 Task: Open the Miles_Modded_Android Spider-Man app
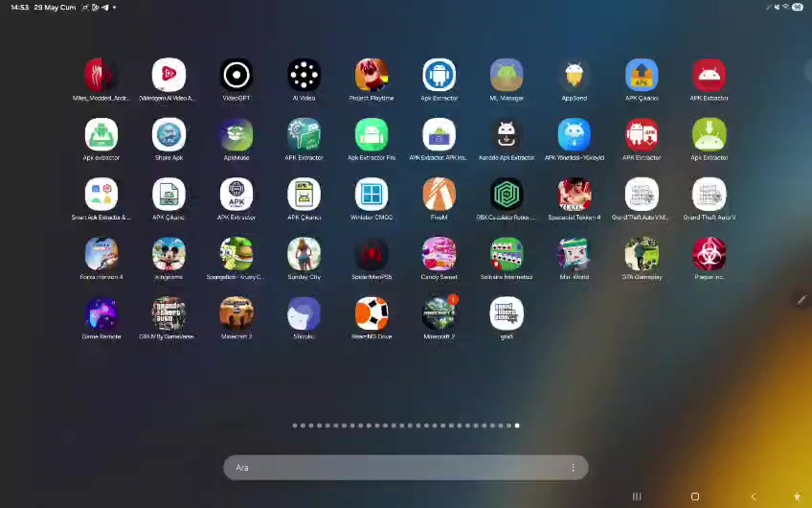click(x=101, y=76)
